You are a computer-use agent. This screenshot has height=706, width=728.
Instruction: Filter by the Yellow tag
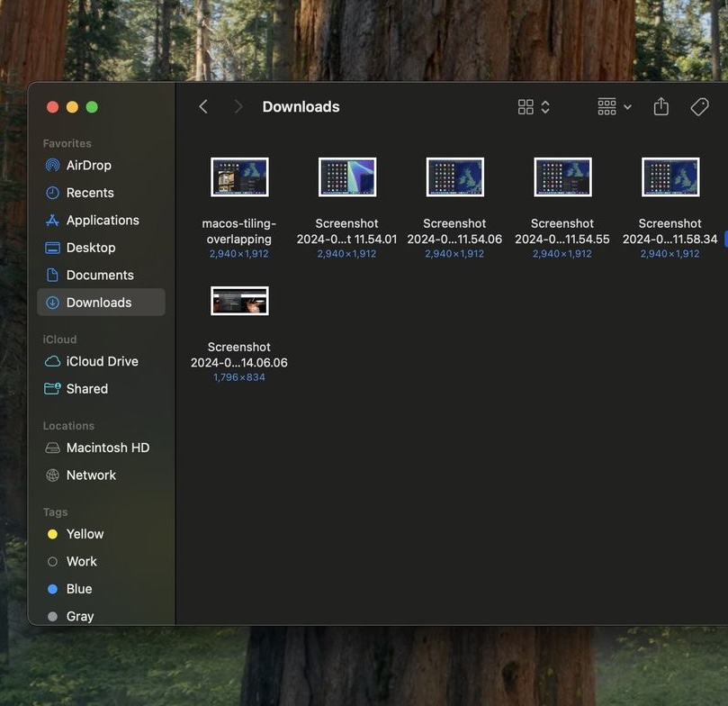coord(85,534)
